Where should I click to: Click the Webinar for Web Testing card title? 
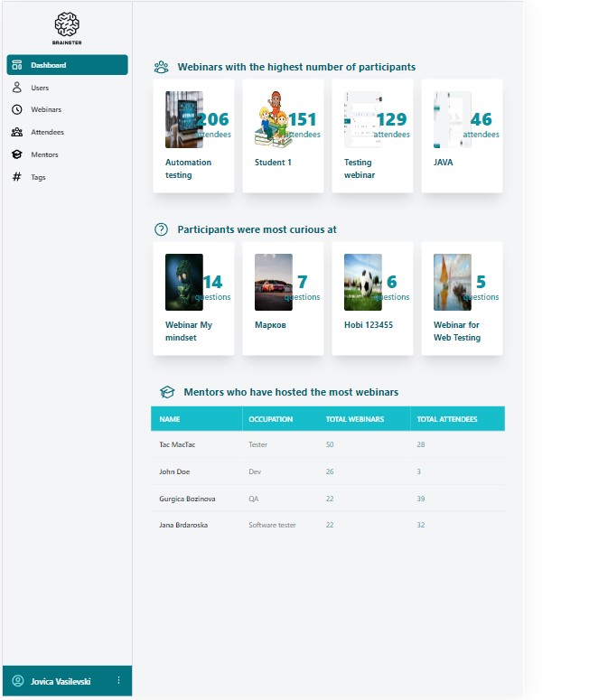(x=457, y=331)
